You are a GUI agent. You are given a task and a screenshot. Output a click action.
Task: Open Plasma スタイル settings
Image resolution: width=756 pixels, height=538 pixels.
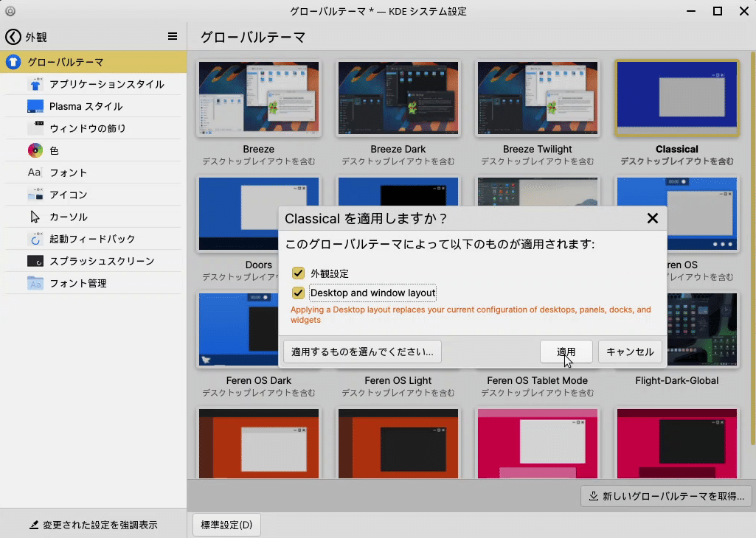click(94, 106)
